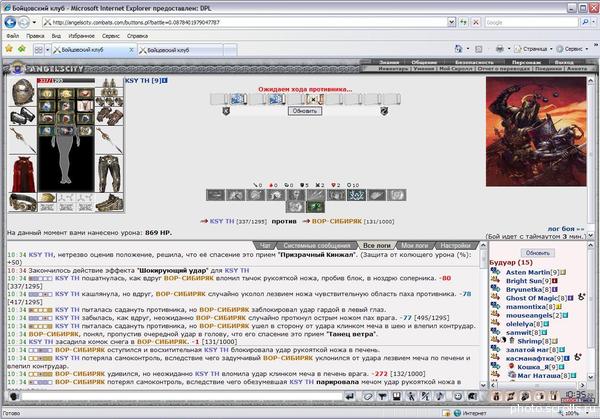Activate the blue snowflake combat skill
600x419 pixels.
tap(356, 195)
